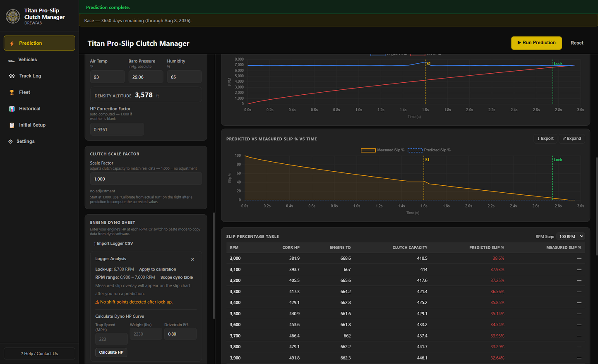This screenshot has width=598, height=364.
Task: Click the MEASURED SLIP % column header
Action: tap(564, 248)
